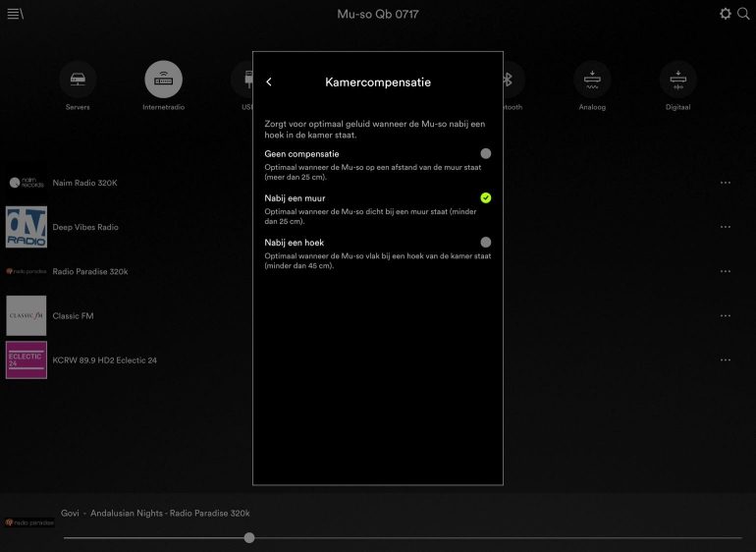Image resolution: width=756 pixels, height=552 pixels.
Task: Click the volume slider handle
Action: pos(249,537)
